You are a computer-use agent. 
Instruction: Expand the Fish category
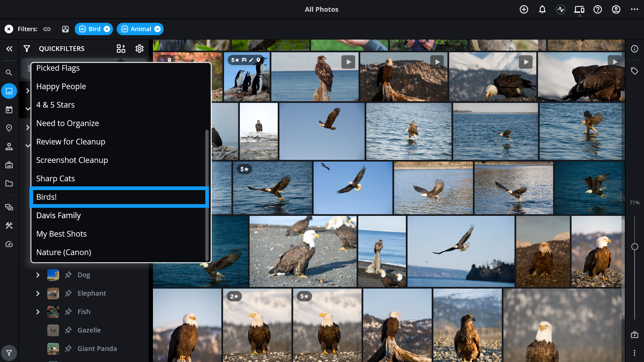[38, 312]
